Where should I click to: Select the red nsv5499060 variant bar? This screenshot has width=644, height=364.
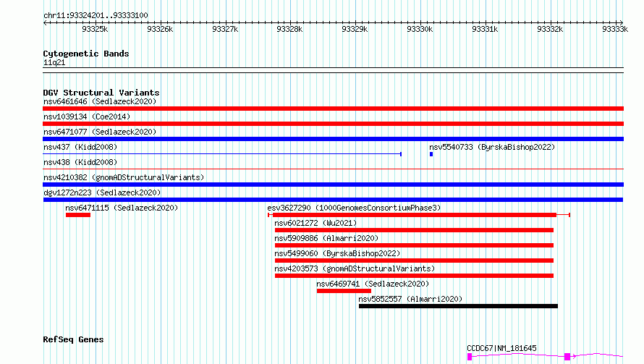click(x=414, y=261)
